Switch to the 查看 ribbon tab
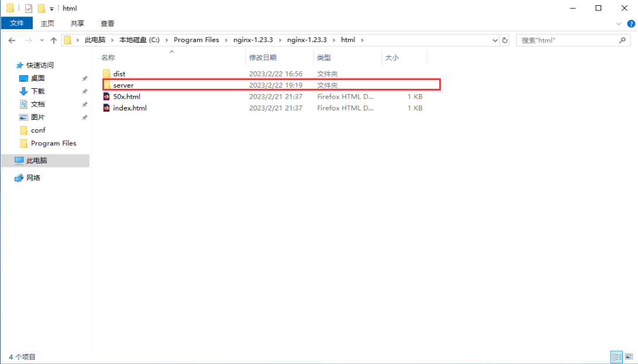638x364 pixels. (106, 23)
